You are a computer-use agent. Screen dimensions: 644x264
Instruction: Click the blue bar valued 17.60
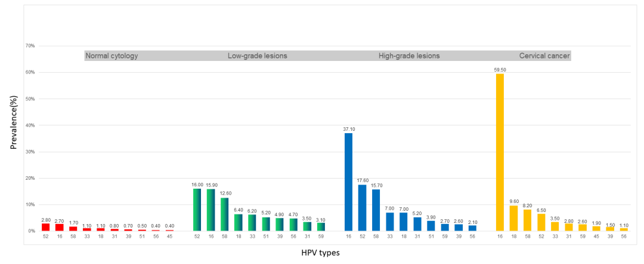pyautogui.click(x=363, y=208)
